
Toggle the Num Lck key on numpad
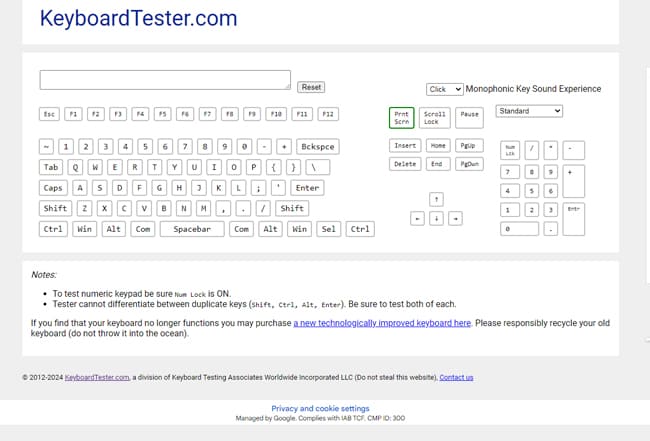coord(510,150)
